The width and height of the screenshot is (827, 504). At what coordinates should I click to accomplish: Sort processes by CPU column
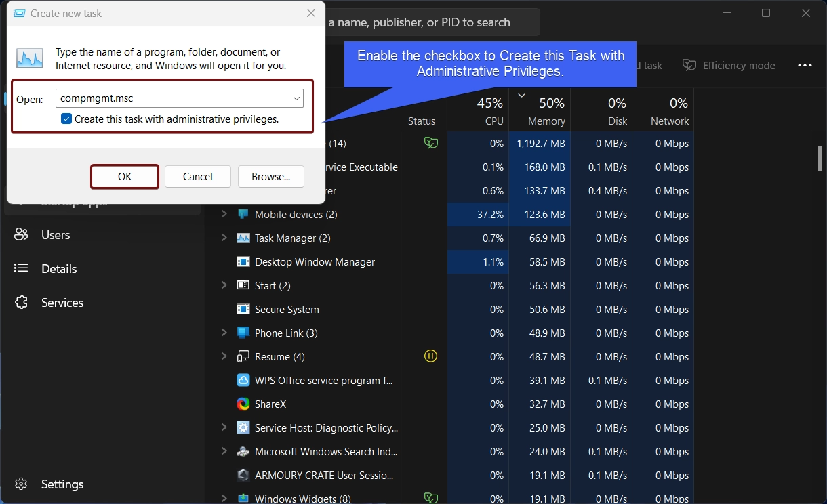coord(478,110)
